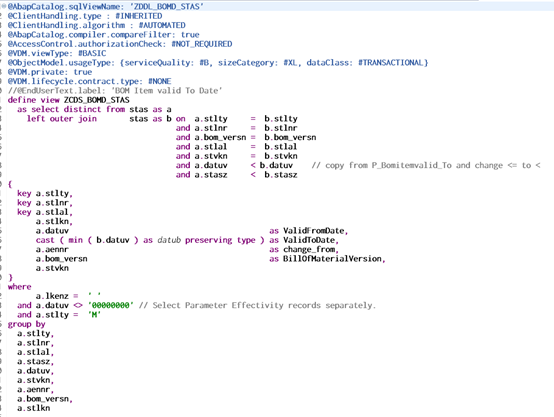Click the 'left outer join' keywords

coord(62,119)
